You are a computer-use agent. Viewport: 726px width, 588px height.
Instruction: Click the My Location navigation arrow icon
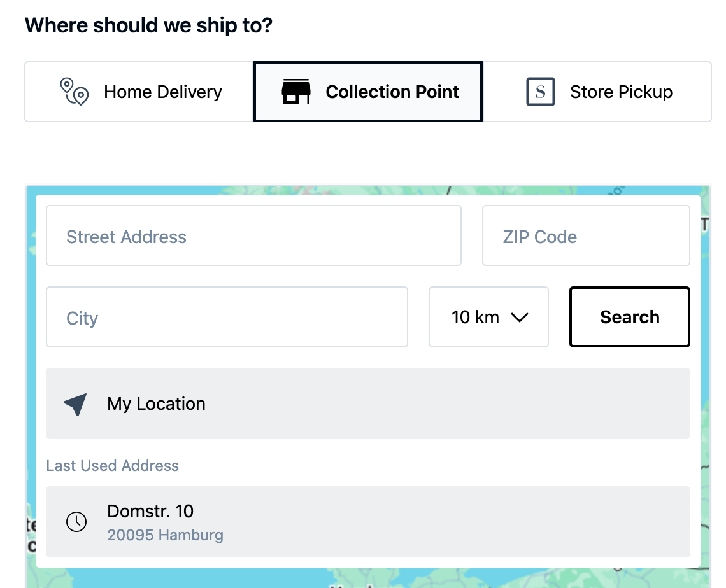[x=75, y=404]
